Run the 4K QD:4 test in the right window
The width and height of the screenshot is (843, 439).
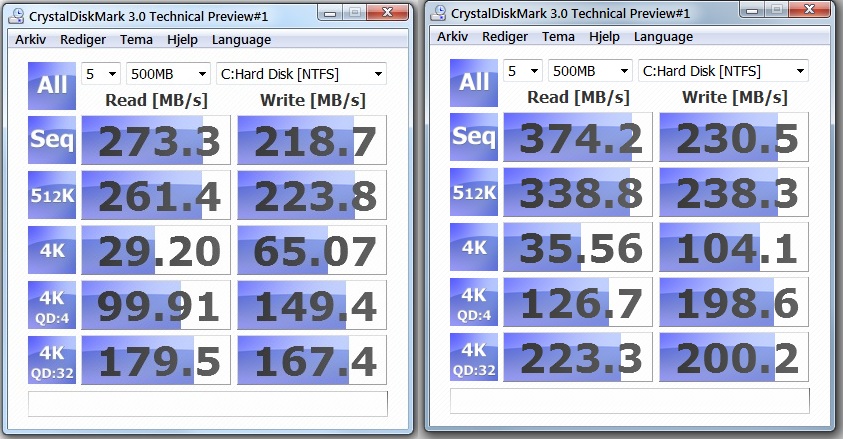coord(474,303)
